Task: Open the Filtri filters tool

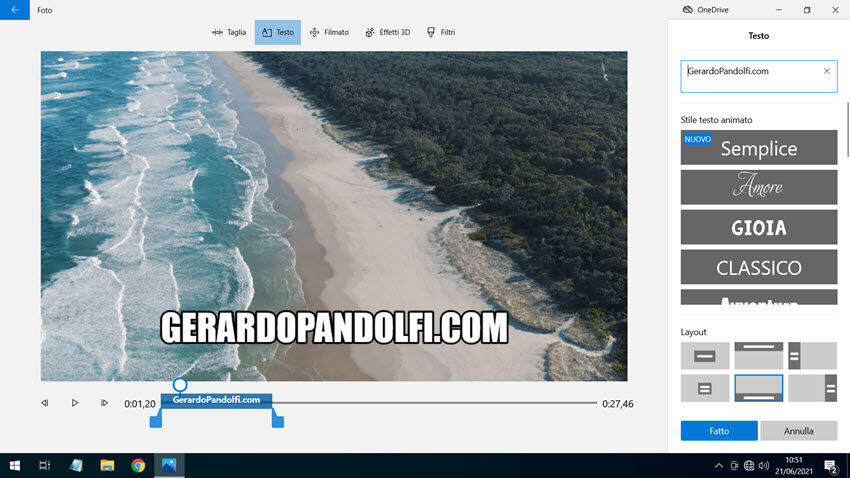Action: (441, 32)
